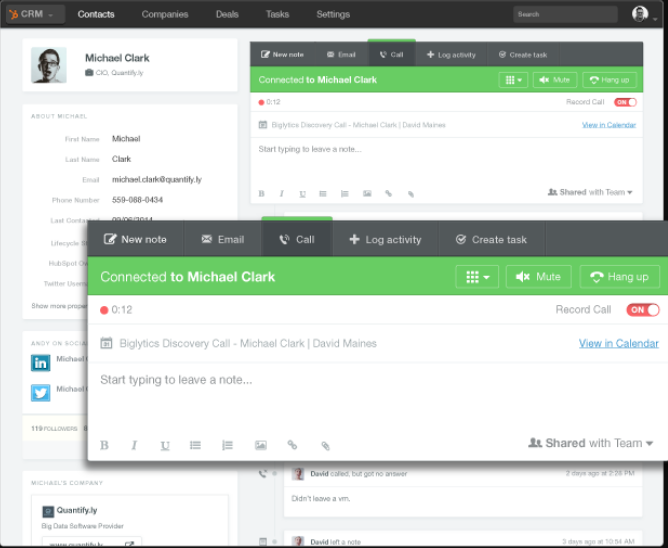Click the Search field in top bar
668x548 pixels.
tap(565, 14)
